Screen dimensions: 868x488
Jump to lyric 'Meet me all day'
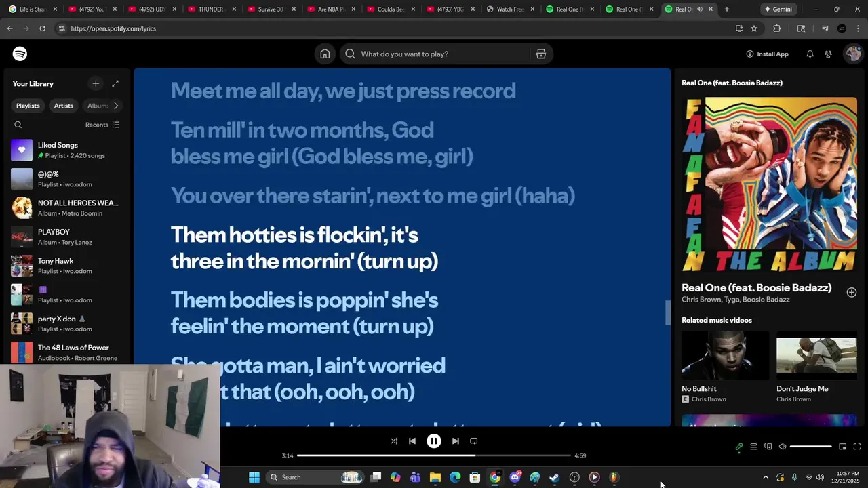(x=343, y=91)
